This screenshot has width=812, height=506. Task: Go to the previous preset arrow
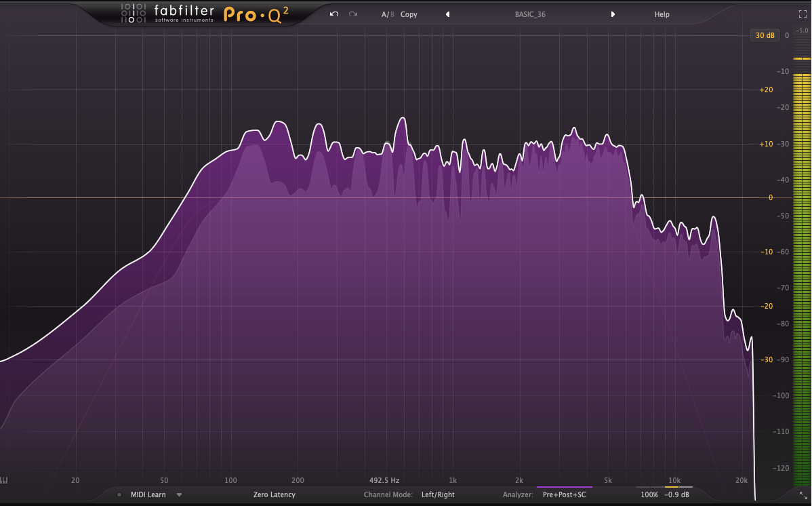(x=447, y=14)
